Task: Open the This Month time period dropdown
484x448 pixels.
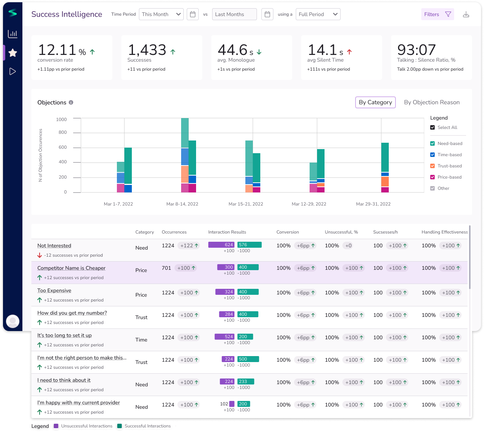Action: 161,14
